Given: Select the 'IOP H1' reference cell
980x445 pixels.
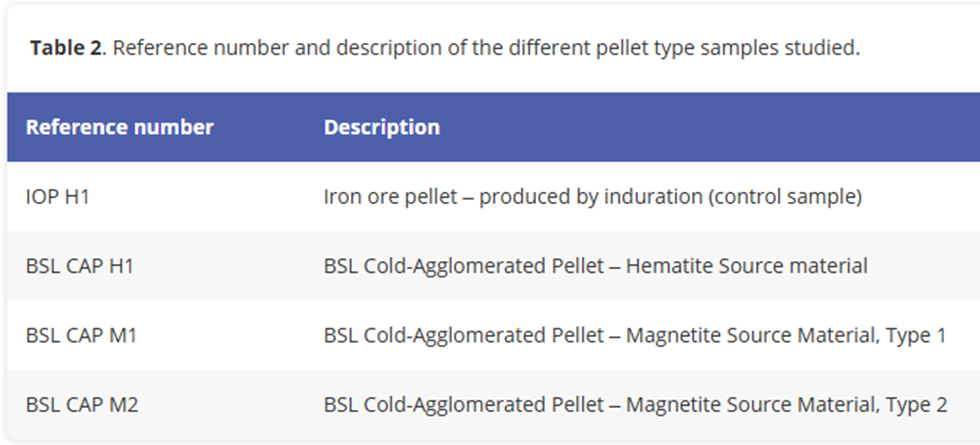Looking at the screenshot, I should [57, 197].
